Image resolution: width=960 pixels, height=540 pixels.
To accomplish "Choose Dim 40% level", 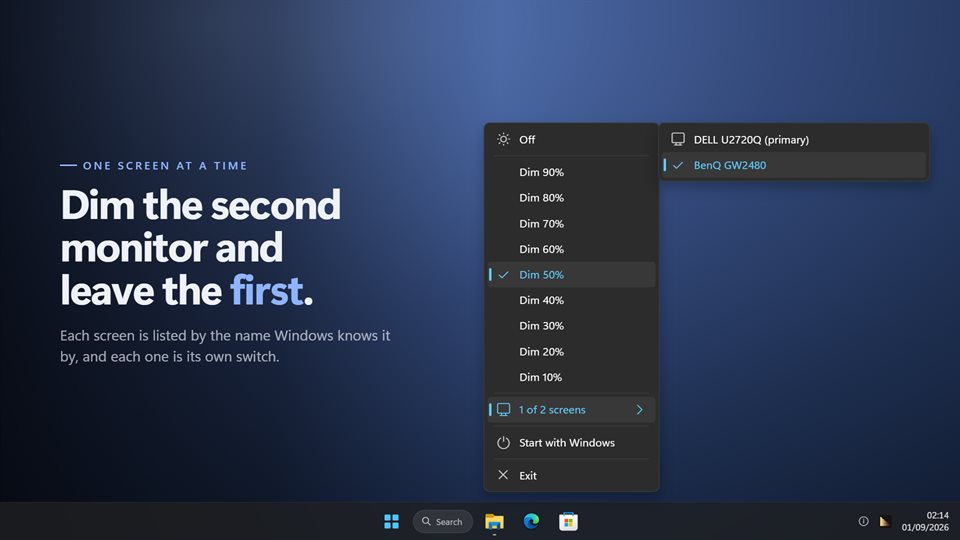I will tap(571, 300).
